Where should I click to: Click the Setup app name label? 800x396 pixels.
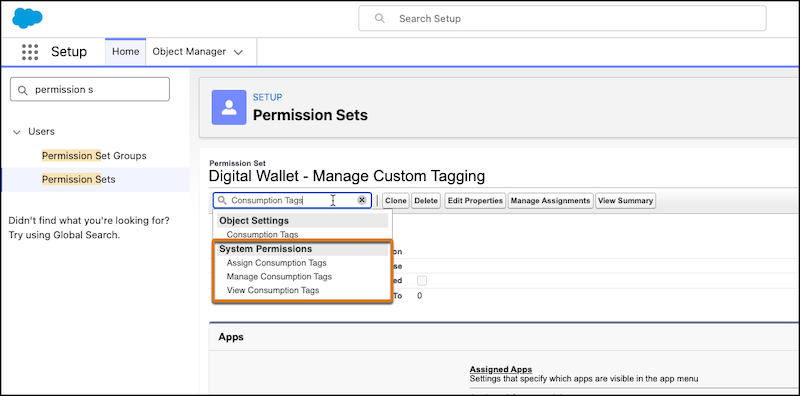[x=69, y=52]
